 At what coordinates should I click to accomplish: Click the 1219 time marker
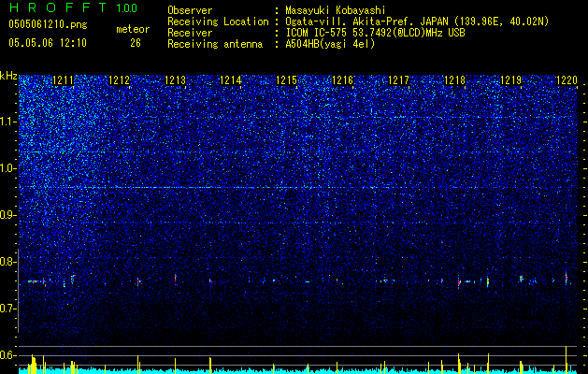point(510,80)
